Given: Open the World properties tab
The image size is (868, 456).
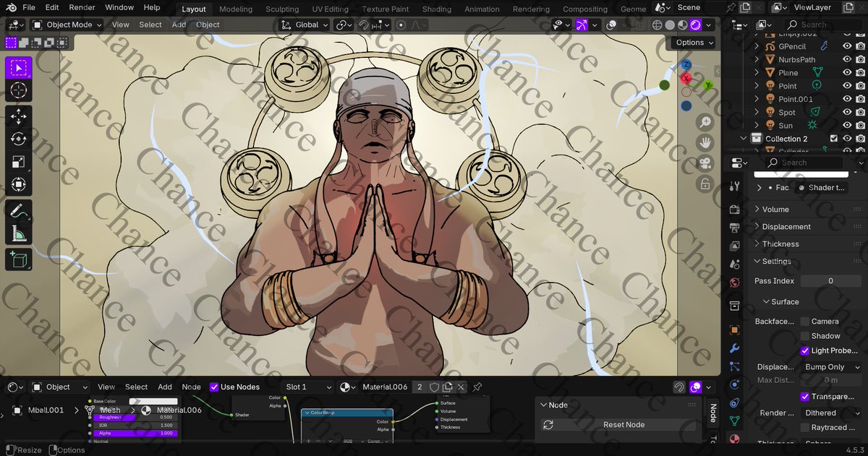Looking at the screenshot, I should [735, 283].
